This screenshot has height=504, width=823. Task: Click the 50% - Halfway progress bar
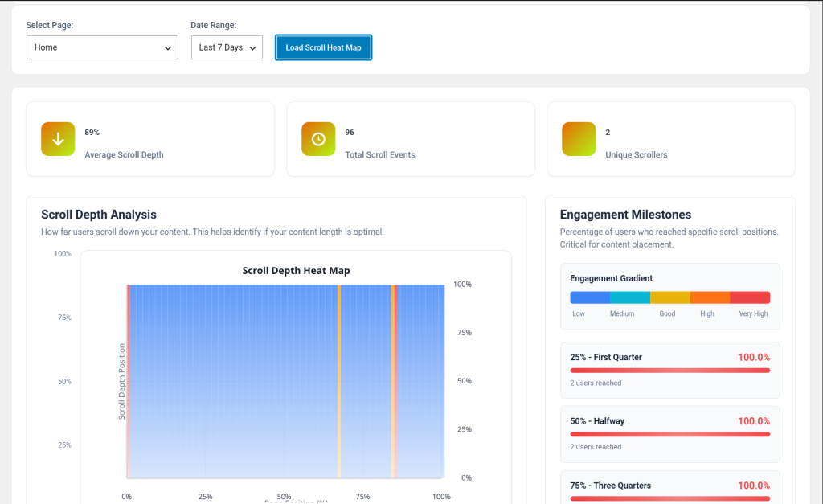(x=670, y=435)
